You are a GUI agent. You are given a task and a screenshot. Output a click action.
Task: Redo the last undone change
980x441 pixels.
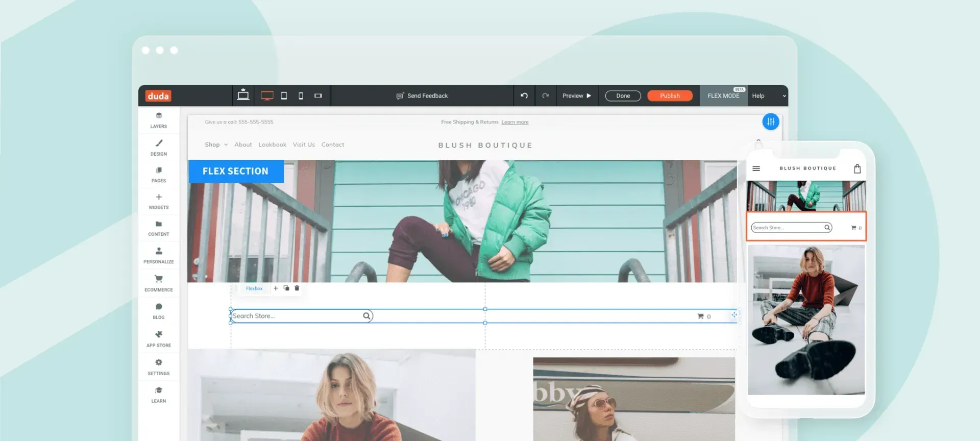coord(546,95)
